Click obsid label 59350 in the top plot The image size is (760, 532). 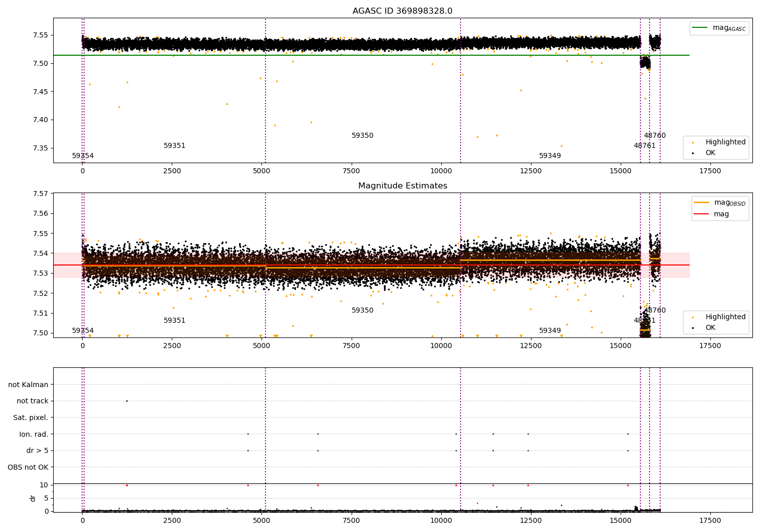point(362,136)
